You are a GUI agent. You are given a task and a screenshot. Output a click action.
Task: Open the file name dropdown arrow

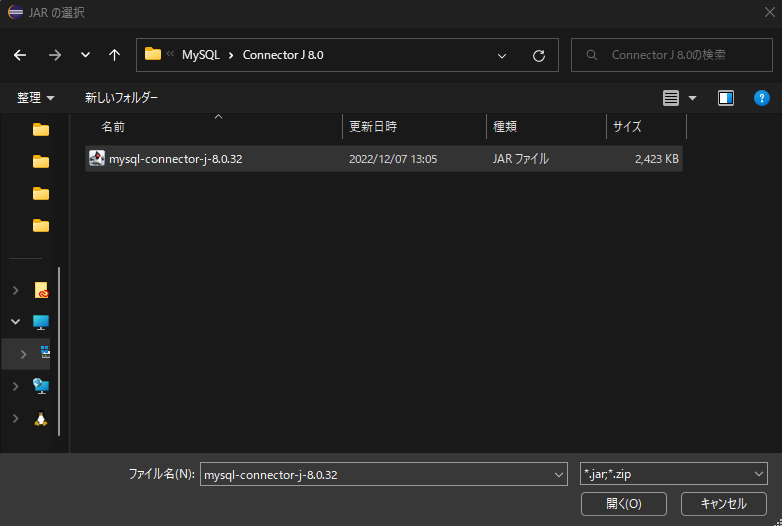click(559, 475)
